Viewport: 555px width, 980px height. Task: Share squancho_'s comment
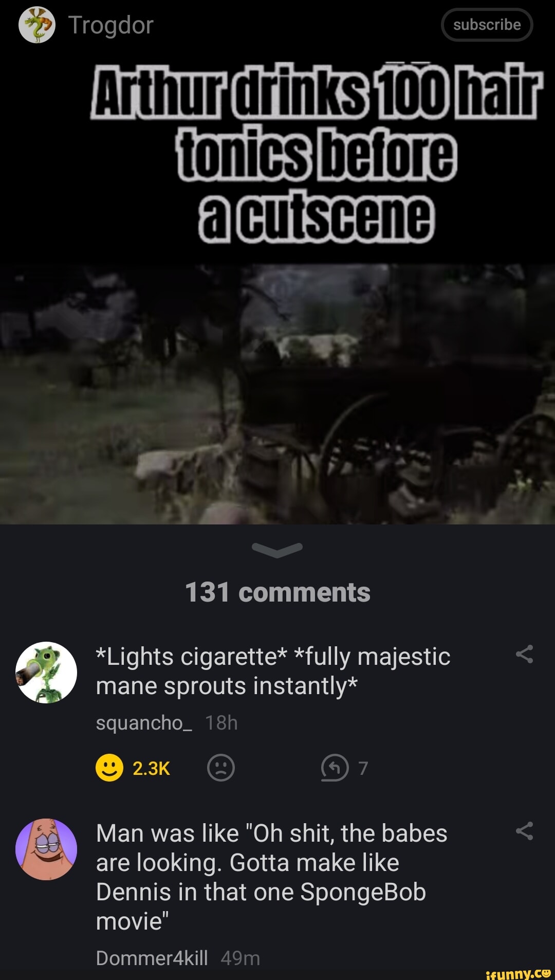click(x=525, y=654)
